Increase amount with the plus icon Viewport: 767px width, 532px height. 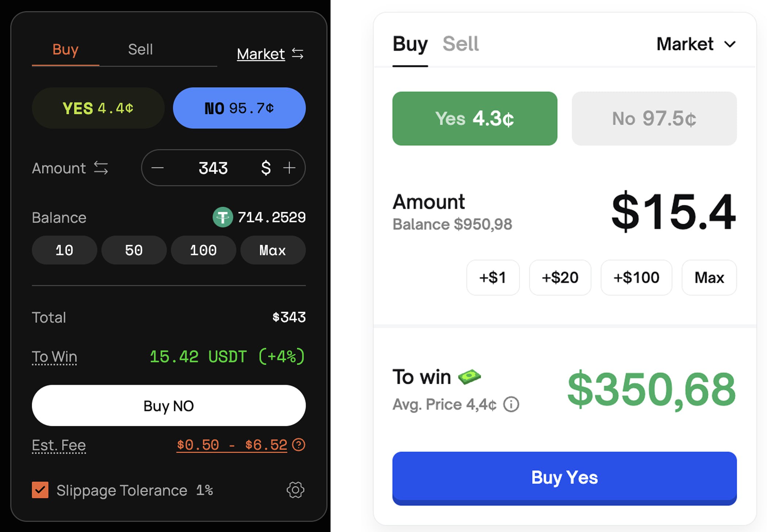point(289,168)
